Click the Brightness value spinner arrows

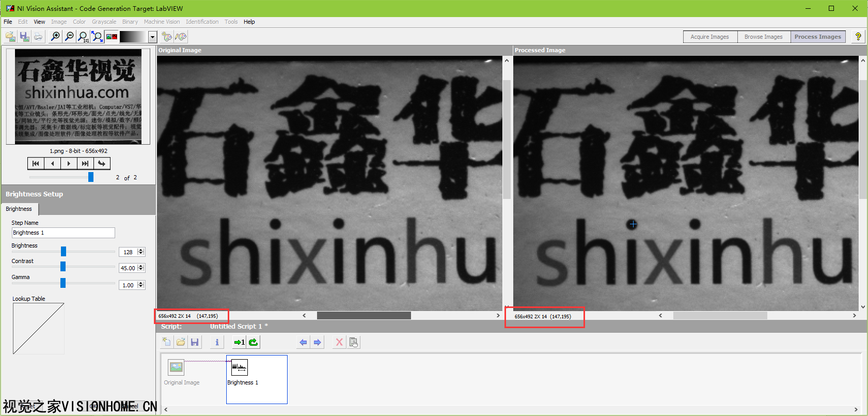(141, 252)
